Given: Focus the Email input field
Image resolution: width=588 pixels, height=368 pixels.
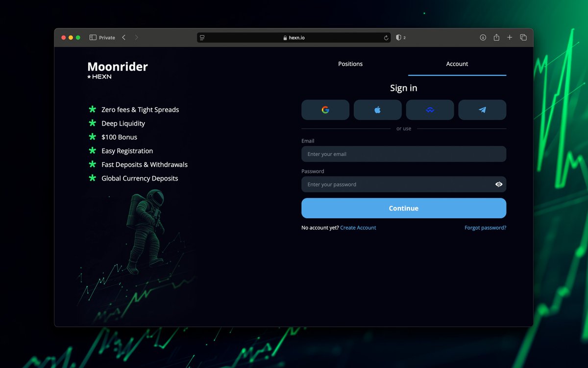Looking at the screenshot, I should [404, 154].
